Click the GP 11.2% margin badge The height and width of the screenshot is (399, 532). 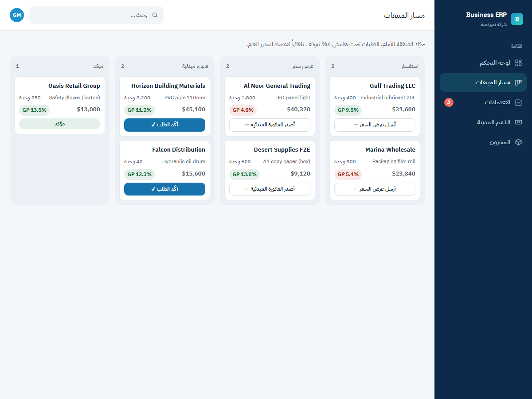point(140,110)
